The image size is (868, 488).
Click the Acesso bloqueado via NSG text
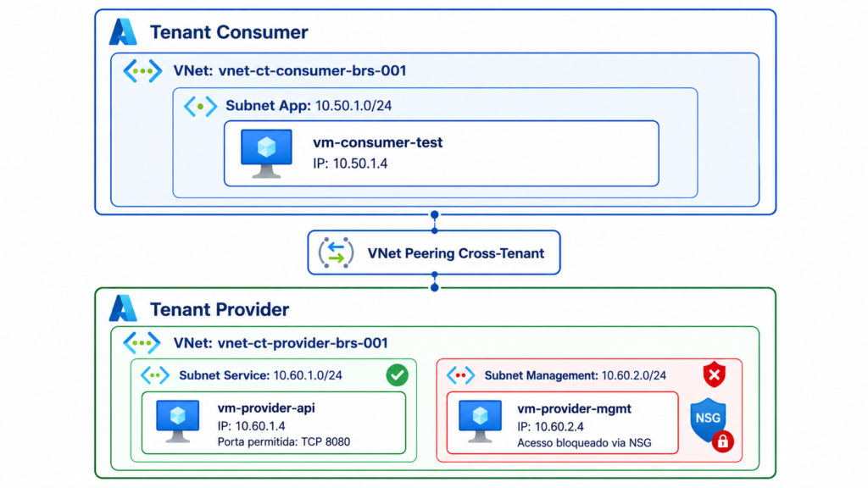point(584,442)
